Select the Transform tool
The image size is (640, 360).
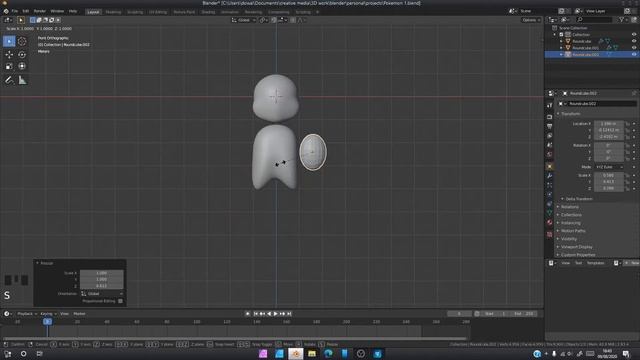(22, 66)
